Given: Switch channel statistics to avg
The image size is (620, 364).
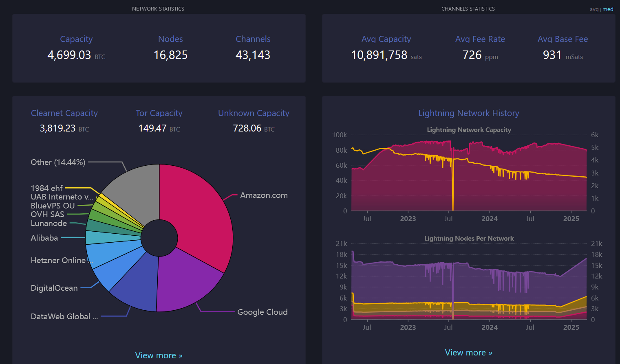Looking at the screenshot, I should coord(594,9).
